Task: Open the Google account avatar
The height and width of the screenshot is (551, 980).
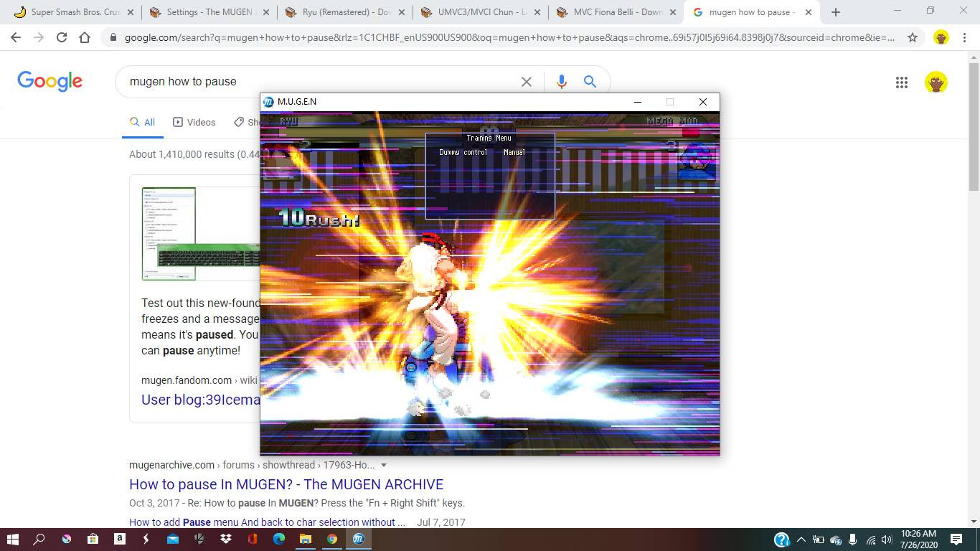Action: tap(936, 83)
